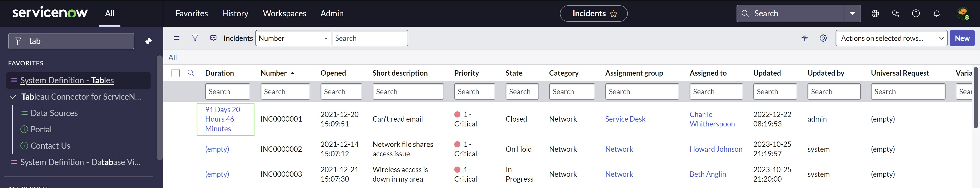
Task: Open the scope selector globe icon
Action: pos(875,14)
